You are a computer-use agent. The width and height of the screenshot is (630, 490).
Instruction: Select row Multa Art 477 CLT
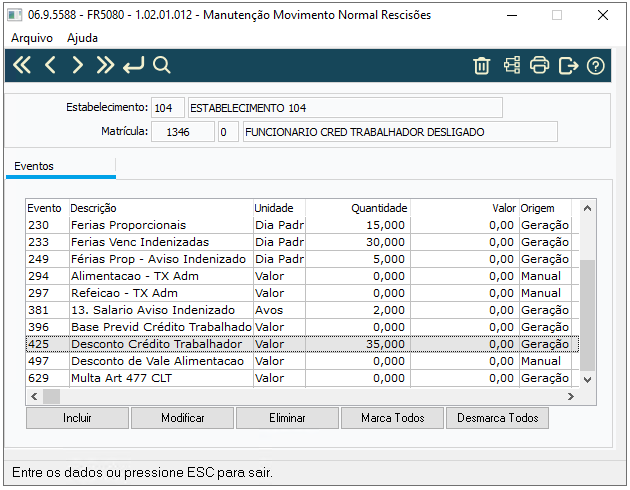coord(303,378)
